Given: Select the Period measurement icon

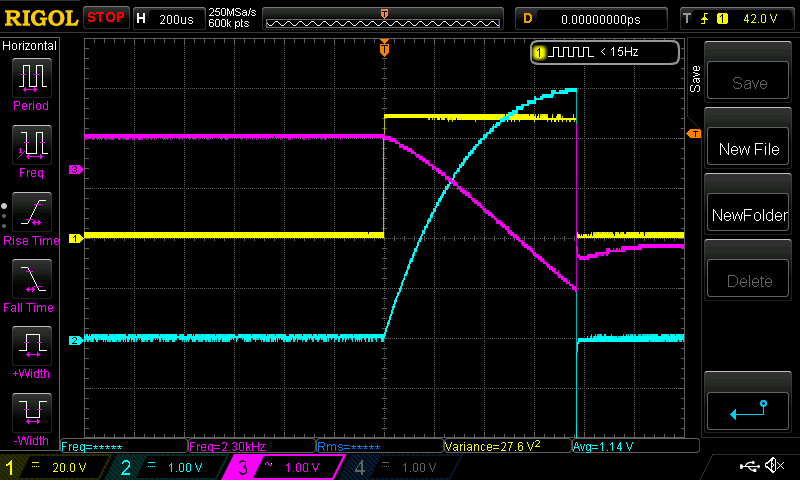Looking at the screenshot, I should pyautogui.click(x=32, y=78).
